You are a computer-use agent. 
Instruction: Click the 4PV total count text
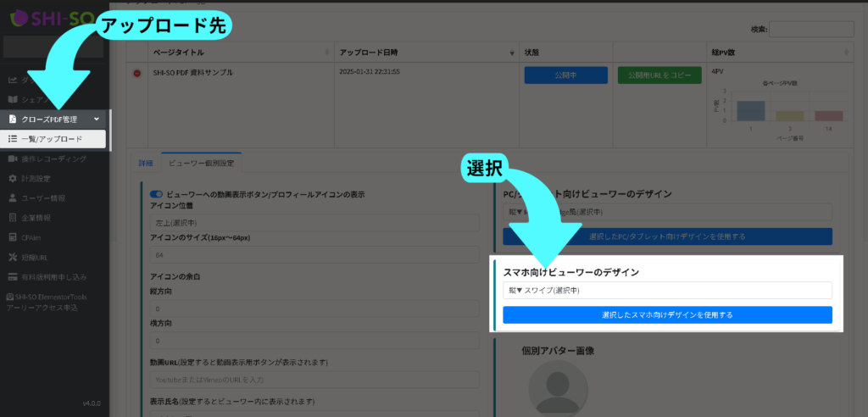[717, 71]
